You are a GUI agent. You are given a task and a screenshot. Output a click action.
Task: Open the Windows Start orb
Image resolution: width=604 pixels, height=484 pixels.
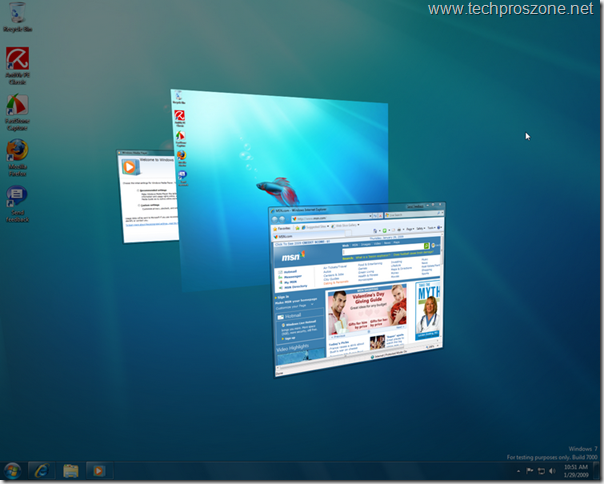(x=12, y=471)
